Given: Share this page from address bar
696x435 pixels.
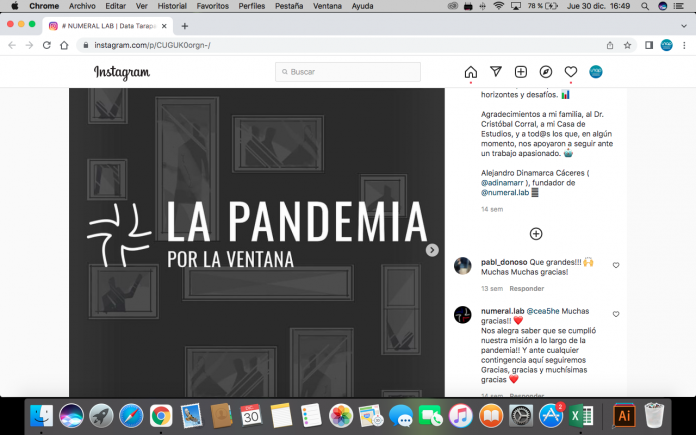Looking at the screenshot, I should (x=610, y=45).
